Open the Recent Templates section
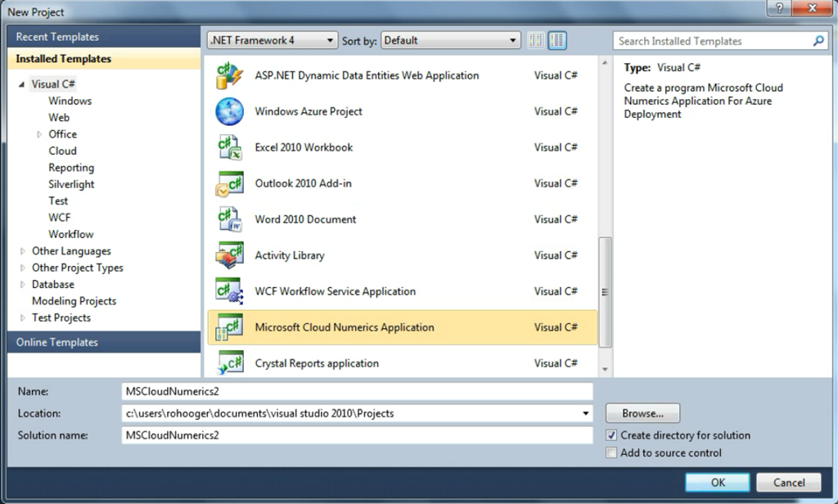This screenshot has height=504, width=838. (x=104, y=37)
